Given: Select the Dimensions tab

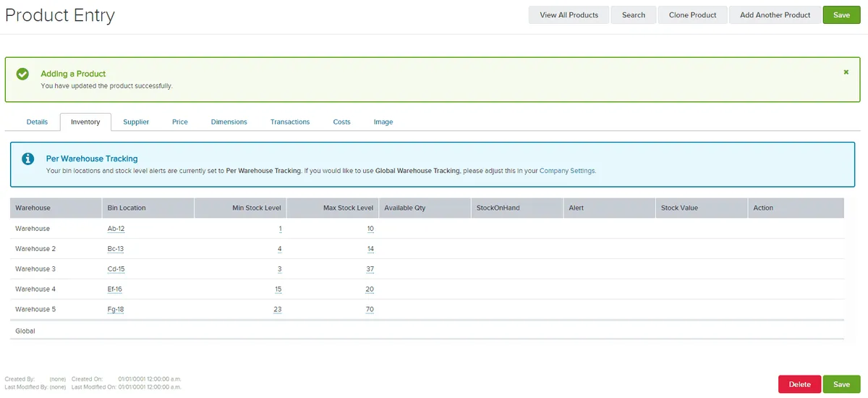Looking at the screenshot, I should pos(229,122).
